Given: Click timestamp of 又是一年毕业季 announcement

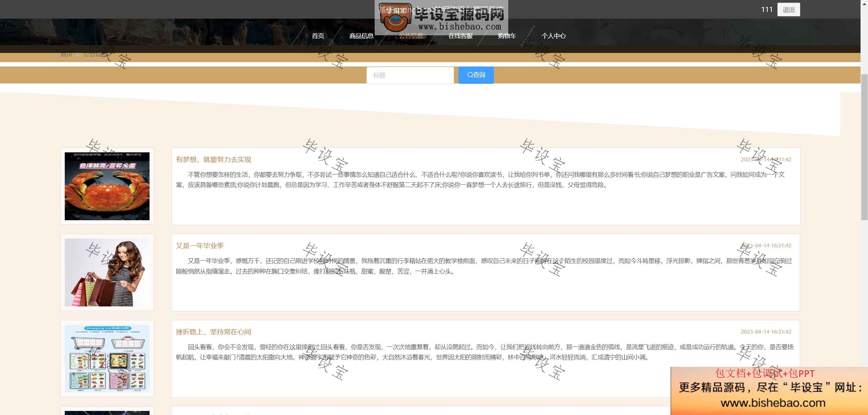Looking at the screenshot, I should coord(766,245).
